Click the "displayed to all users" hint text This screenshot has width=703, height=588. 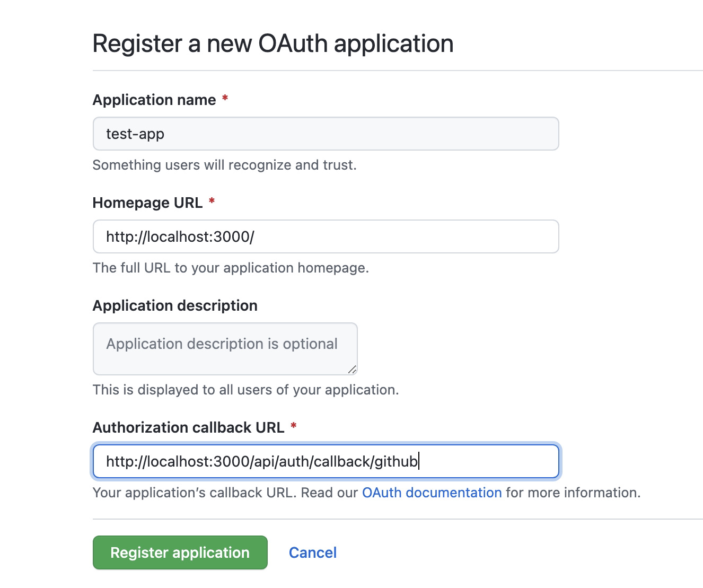point(245,390)
